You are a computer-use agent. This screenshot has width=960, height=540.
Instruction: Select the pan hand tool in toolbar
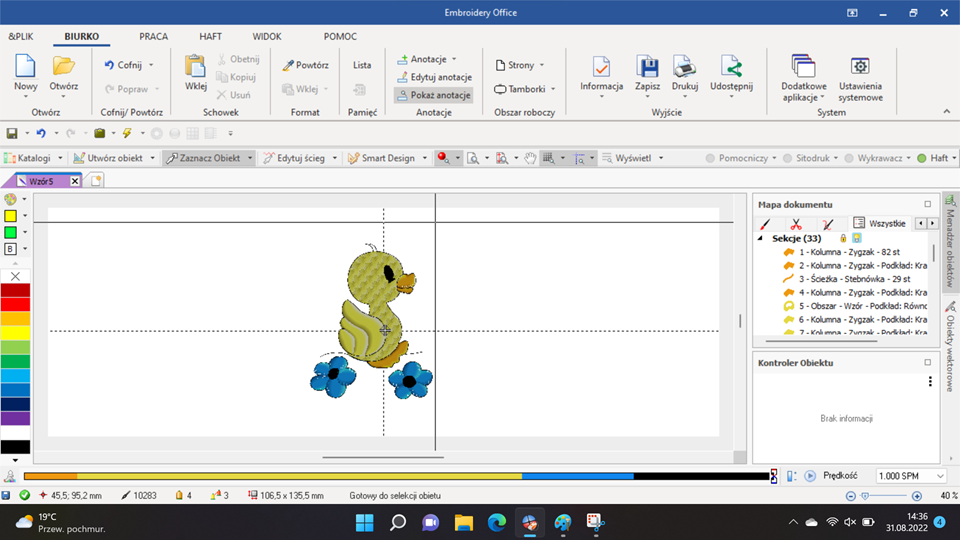pos(531,158)
